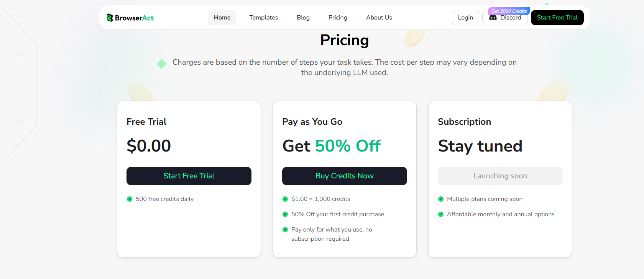Open the About Us page
The width and height of the screenshot is (644, 279).
tap(379, 18)
